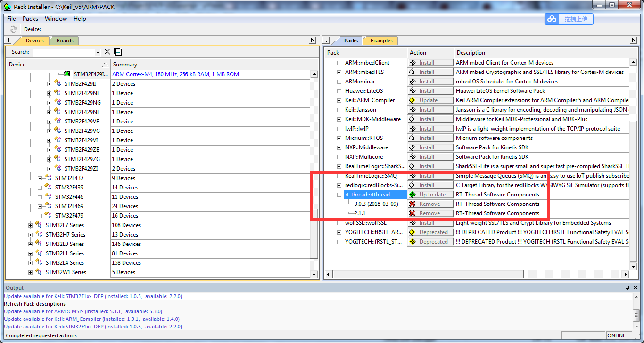Install the lwIP::lwIP pack
The width and height of the screenshot is (644, 343).
430,129
